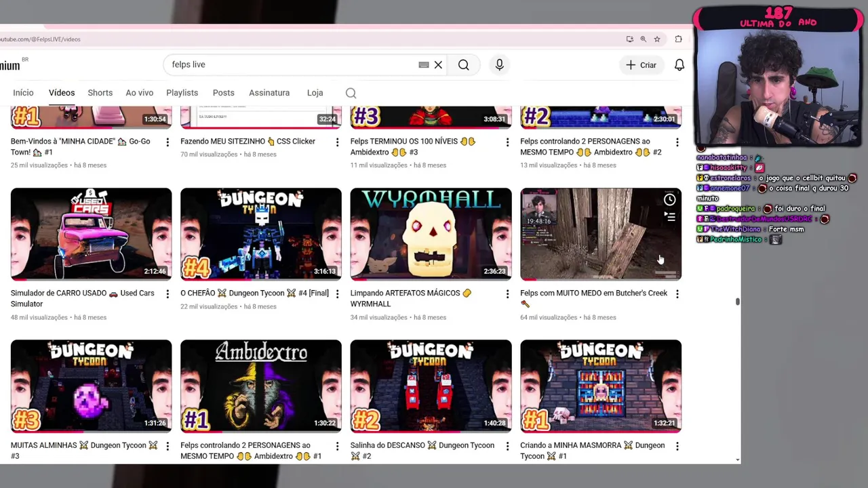Open browser extensions puzzle icon

(678, 39)
